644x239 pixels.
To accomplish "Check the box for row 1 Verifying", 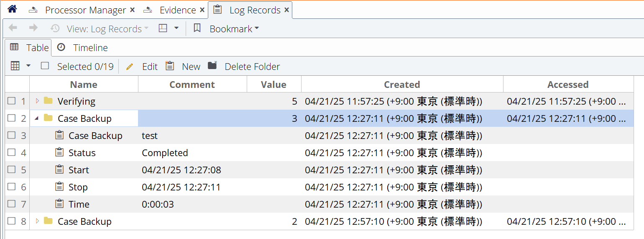I will tap(12, 101).
